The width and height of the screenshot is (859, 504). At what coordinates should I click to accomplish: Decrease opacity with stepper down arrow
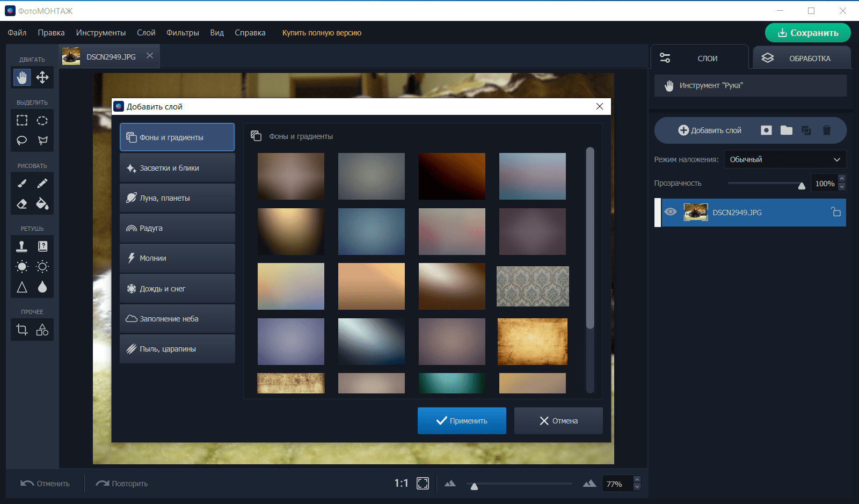coord(842,187)
